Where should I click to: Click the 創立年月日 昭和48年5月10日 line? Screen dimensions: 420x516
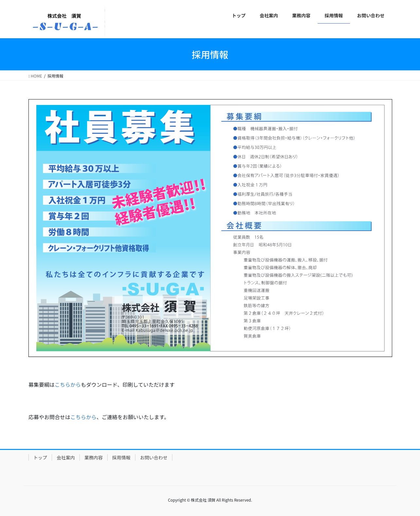262,245
